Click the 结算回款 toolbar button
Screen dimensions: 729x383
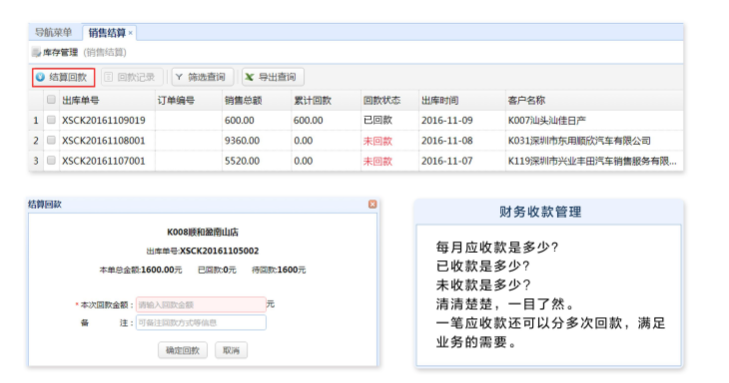pos(63,77)
